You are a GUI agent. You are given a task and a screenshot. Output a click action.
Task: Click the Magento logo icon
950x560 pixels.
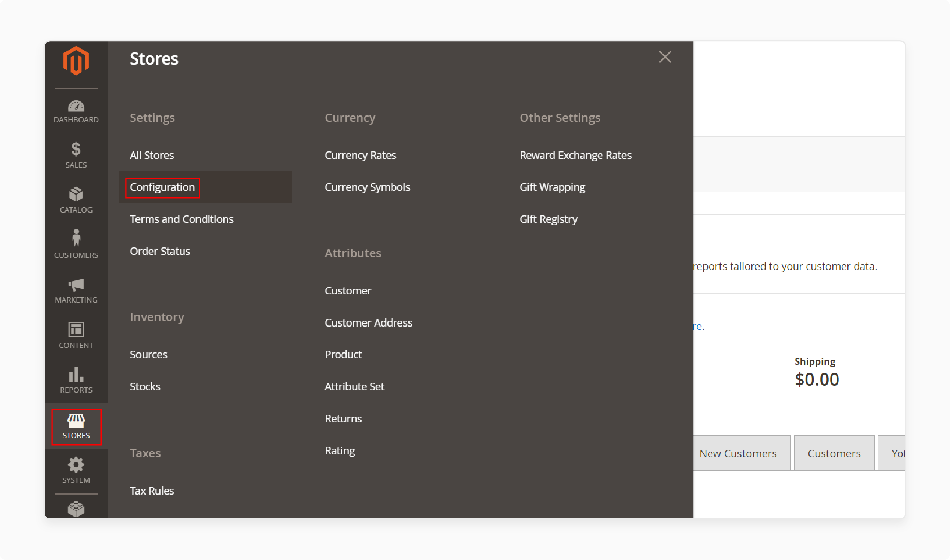tap(76, 61)
